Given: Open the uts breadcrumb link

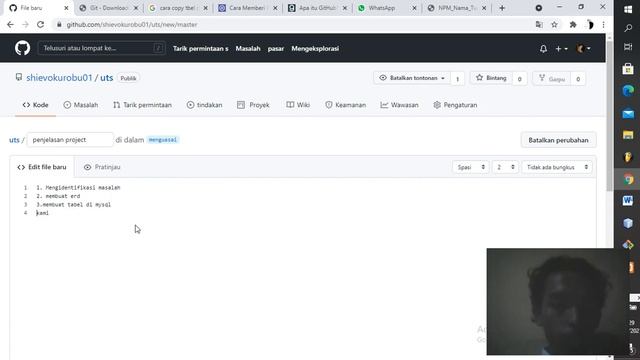Looking at the screenshot, I should (14, 140).
